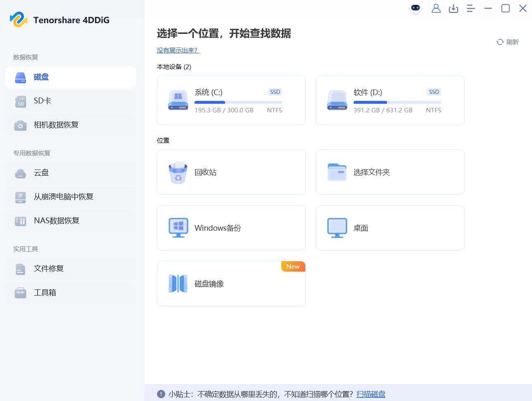This screenshot has height=401, width=532.
Task: Click the 本地设备 (2) heading
Action: click(x=174, y=67)
